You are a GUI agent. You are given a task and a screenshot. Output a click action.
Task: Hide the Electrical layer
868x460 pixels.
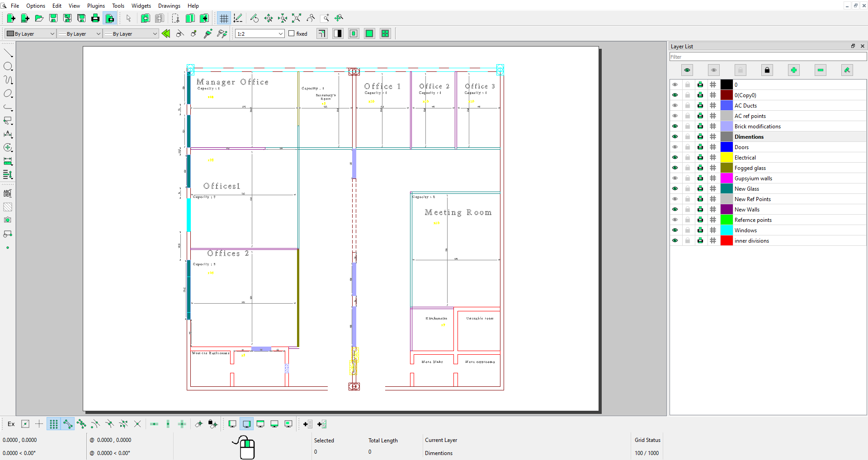point(675,157)
